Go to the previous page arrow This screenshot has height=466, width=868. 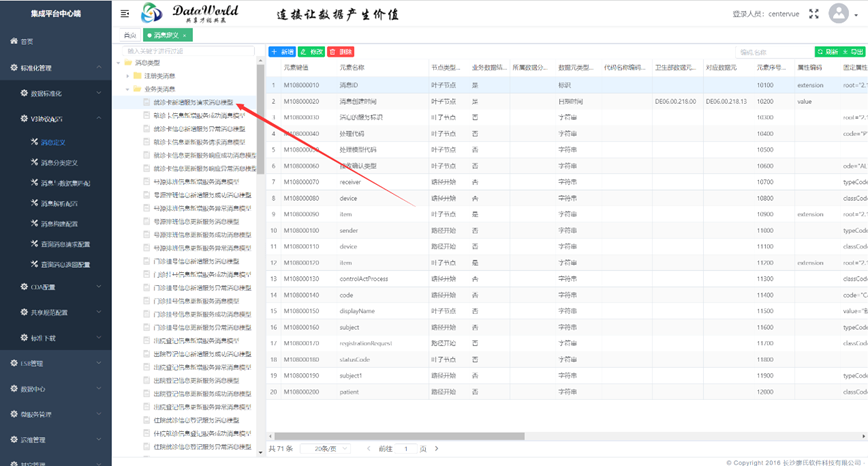tap(369, 449)
